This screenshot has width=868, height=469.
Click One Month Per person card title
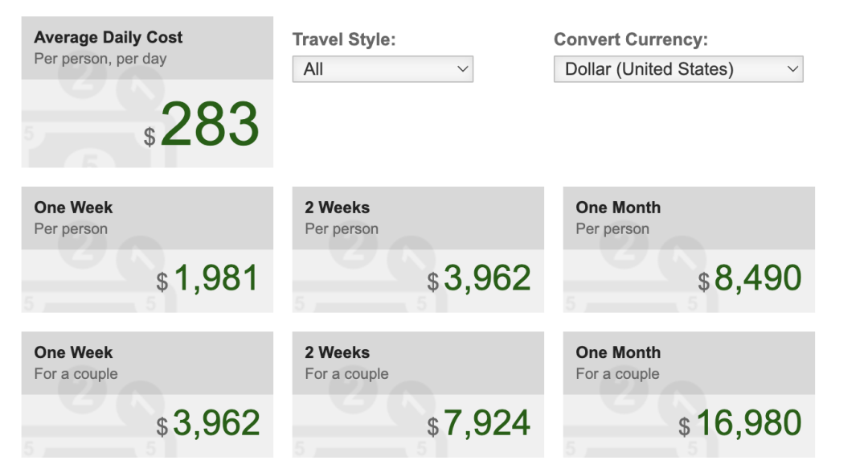(618, 208)
